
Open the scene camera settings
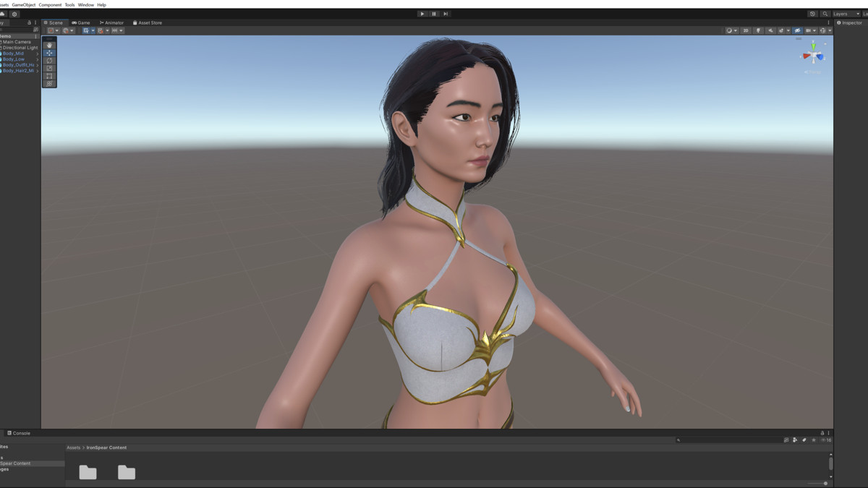point(808,30)
